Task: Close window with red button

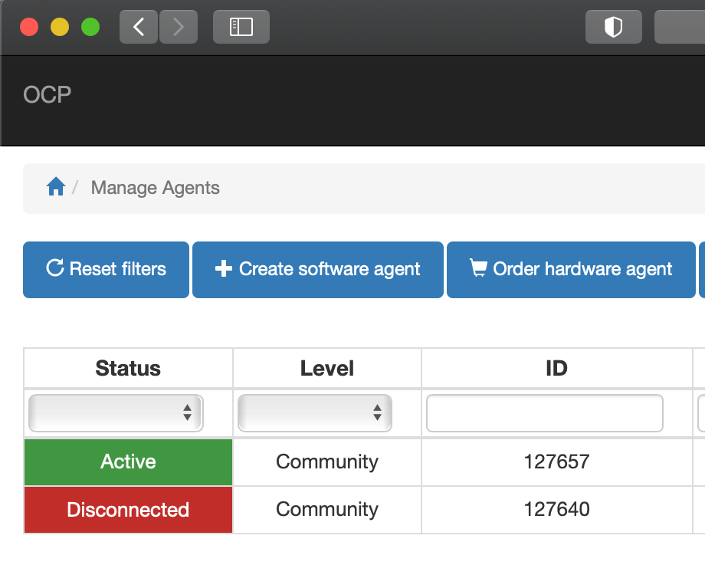Action: [x=29, y=27]
